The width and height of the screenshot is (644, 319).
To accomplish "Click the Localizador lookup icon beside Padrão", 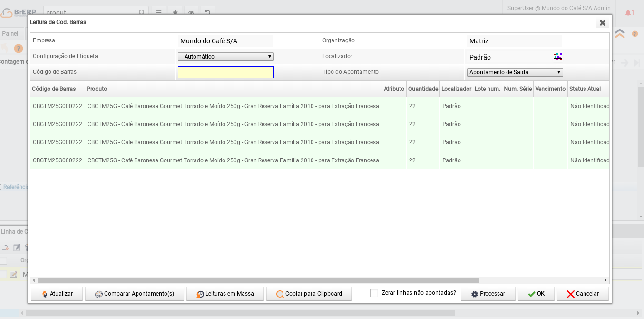I will (558, 57).
